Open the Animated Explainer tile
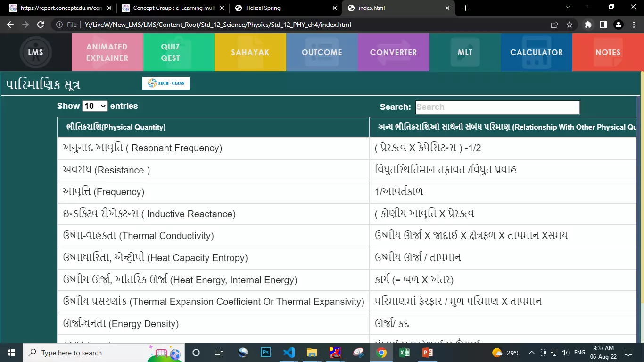The image size is (644, 362). [107, 52]
